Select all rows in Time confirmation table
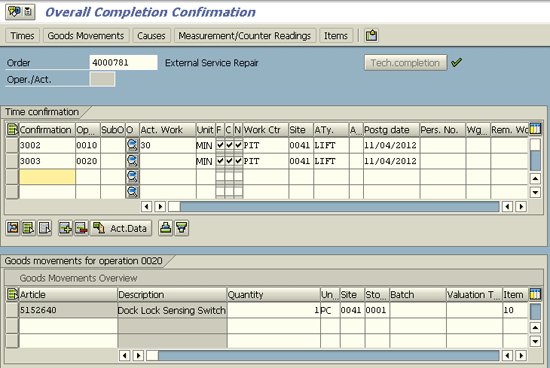550x368 pixels. pos(12,130)
